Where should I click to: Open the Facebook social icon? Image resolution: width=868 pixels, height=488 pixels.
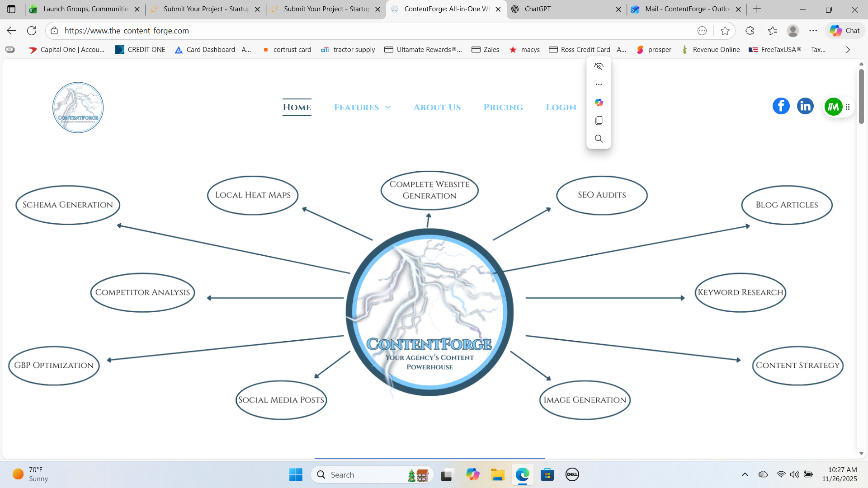click(781, 106)
